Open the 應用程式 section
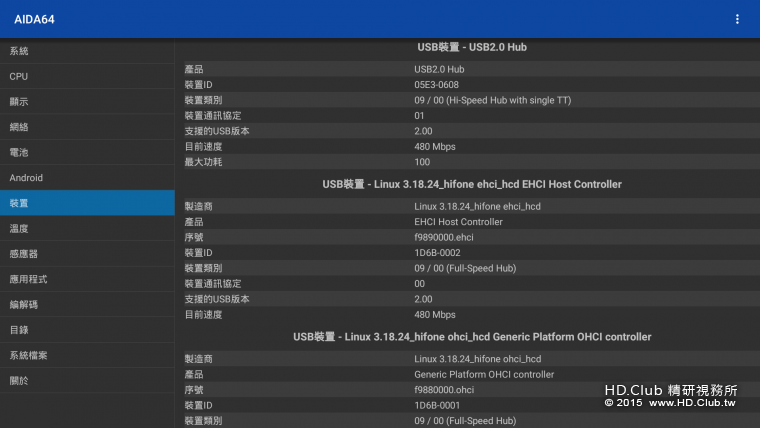Screen dimensions: 760x428 [87, 279]
